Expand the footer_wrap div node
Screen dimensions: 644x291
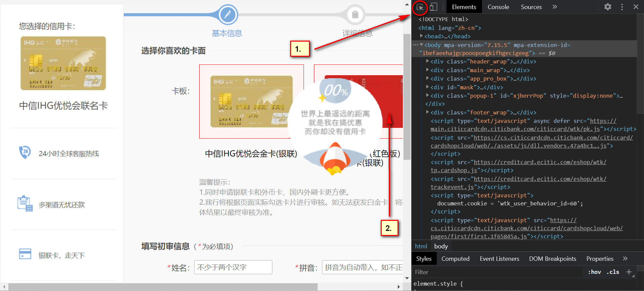427,112
